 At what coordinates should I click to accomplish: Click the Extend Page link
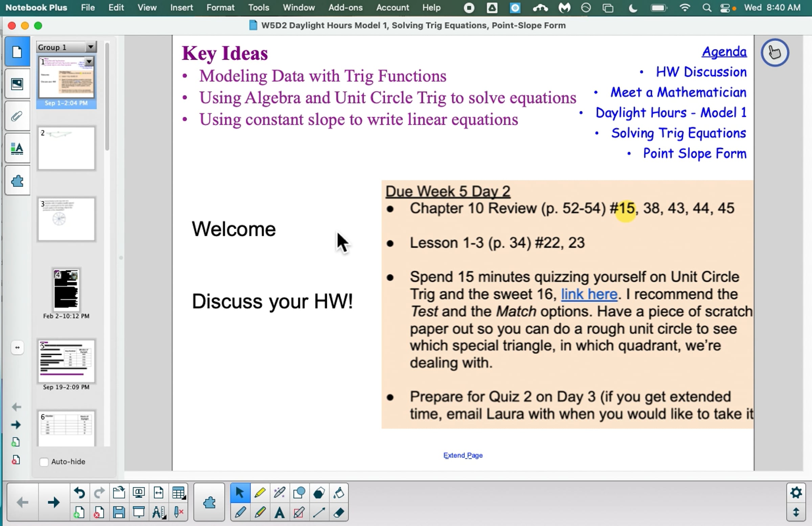click(x=463, y=455)
